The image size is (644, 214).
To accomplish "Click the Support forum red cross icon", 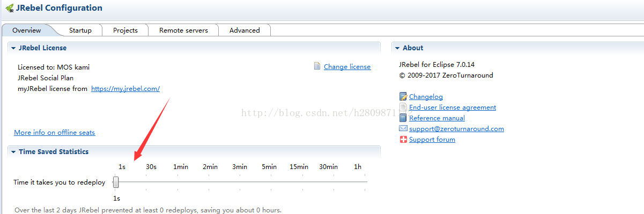I will [403, 140].
